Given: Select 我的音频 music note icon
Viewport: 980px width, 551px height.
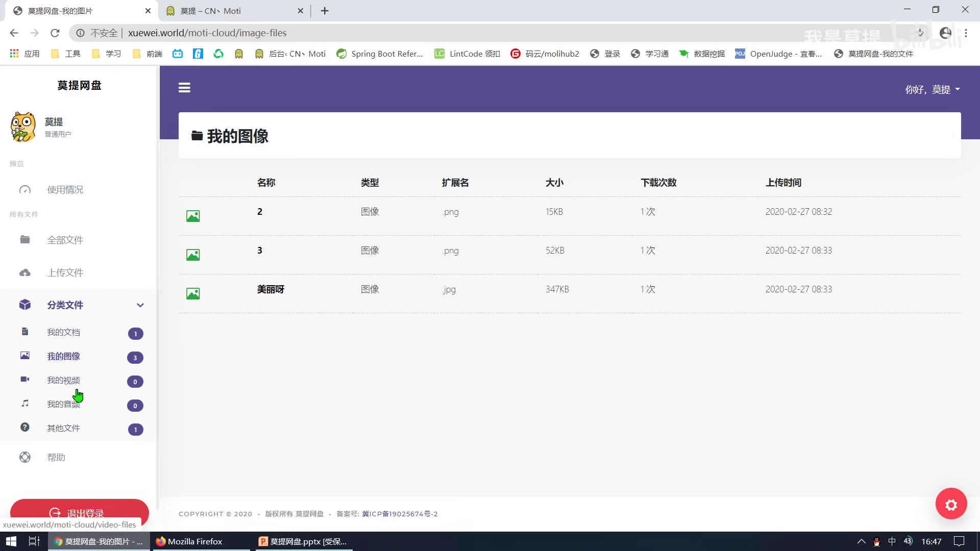Looking at the screenshot, I should coord(25,403).
